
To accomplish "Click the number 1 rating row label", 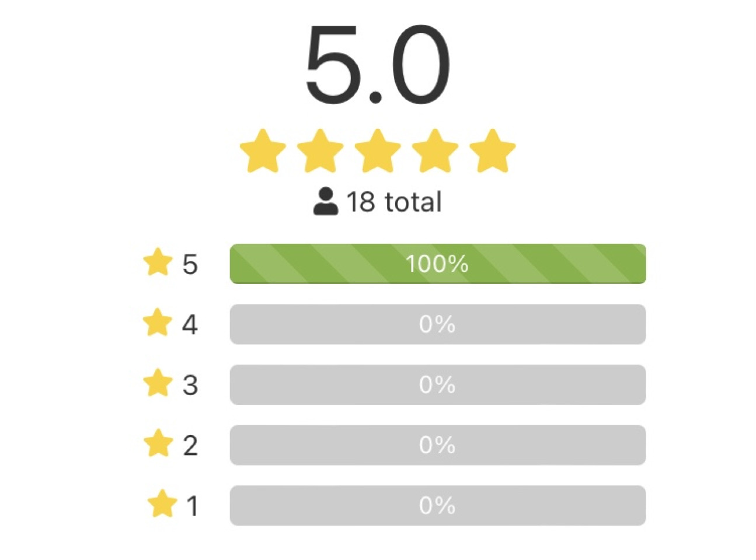I will (192, 506).
